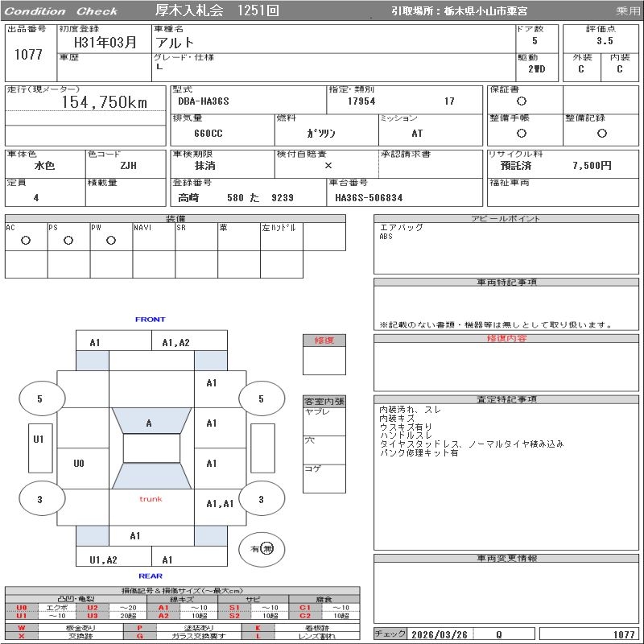Click the 有/無 spare tire oval
The width and height of the screenshot is (644, 644).
point(262,549)
